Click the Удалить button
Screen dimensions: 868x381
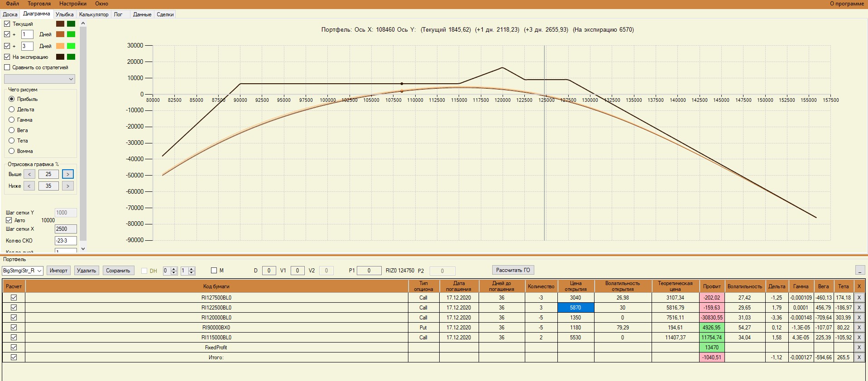point(86,271)
